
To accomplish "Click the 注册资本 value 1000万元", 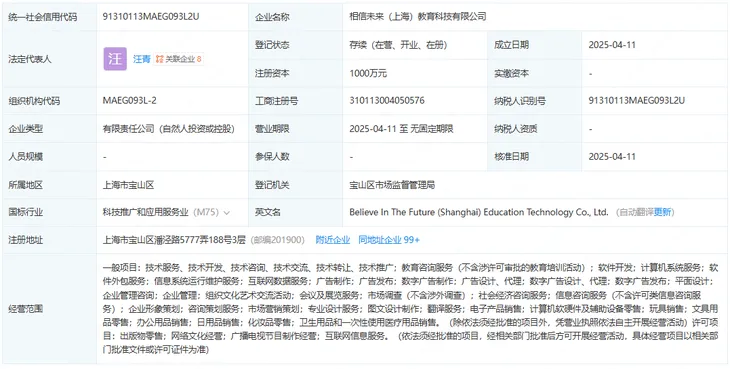I will (368, 73).
